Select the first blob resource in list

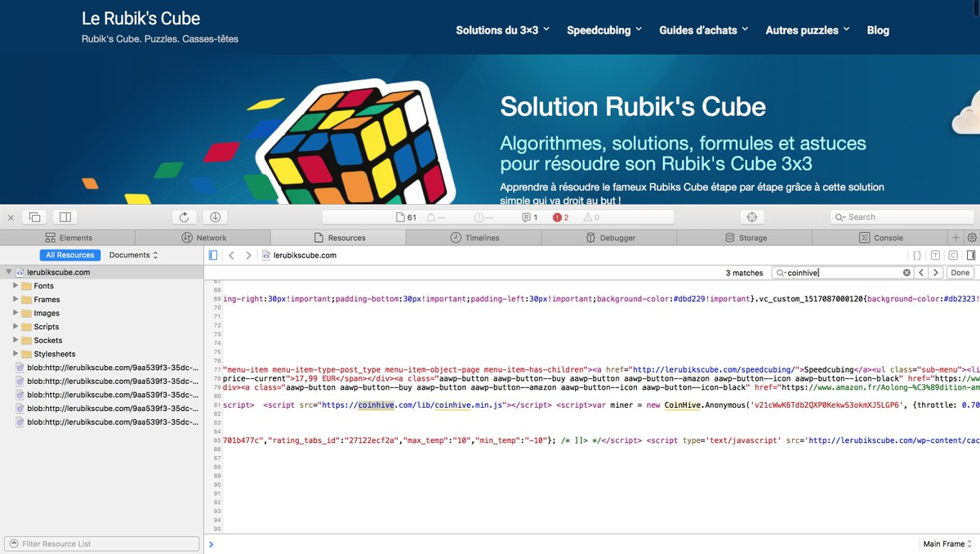[x=102, y=368]
